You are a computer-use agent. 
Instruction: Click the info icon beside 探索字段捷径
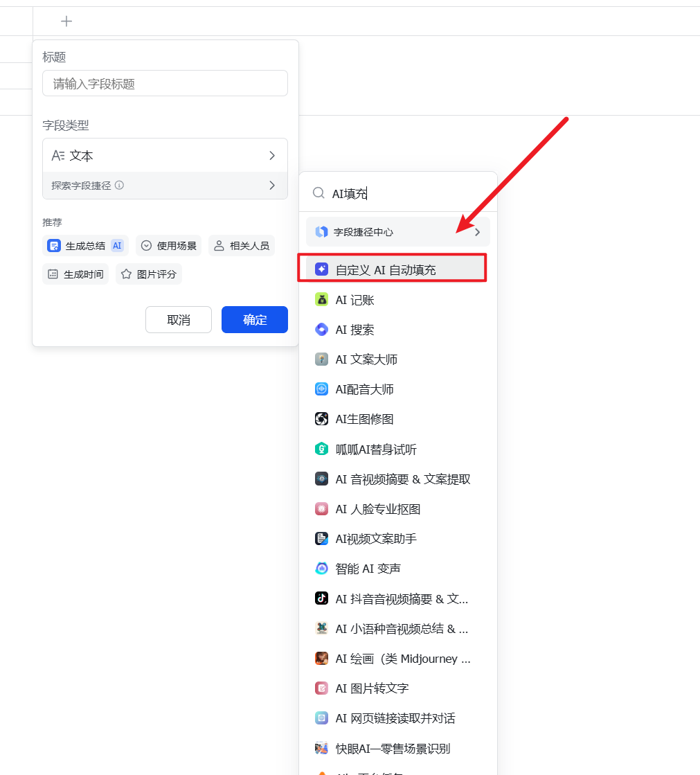pyautogui.click(x=119, y=185)
